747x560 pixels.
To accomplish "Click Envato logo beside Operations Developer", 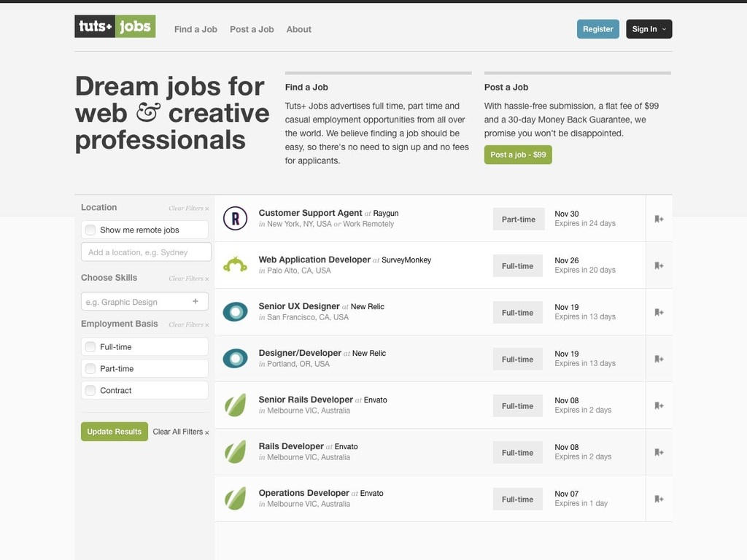I will click(236, 499).
